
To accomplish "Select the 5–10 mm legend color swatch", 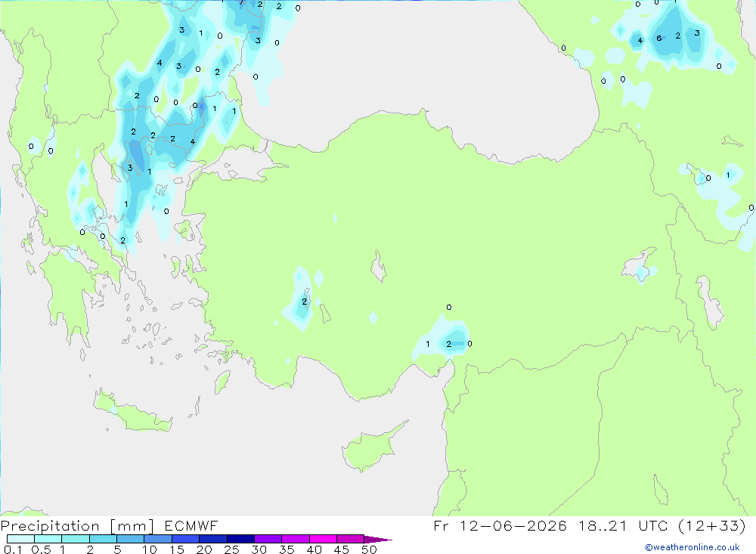I will [131, 539].
